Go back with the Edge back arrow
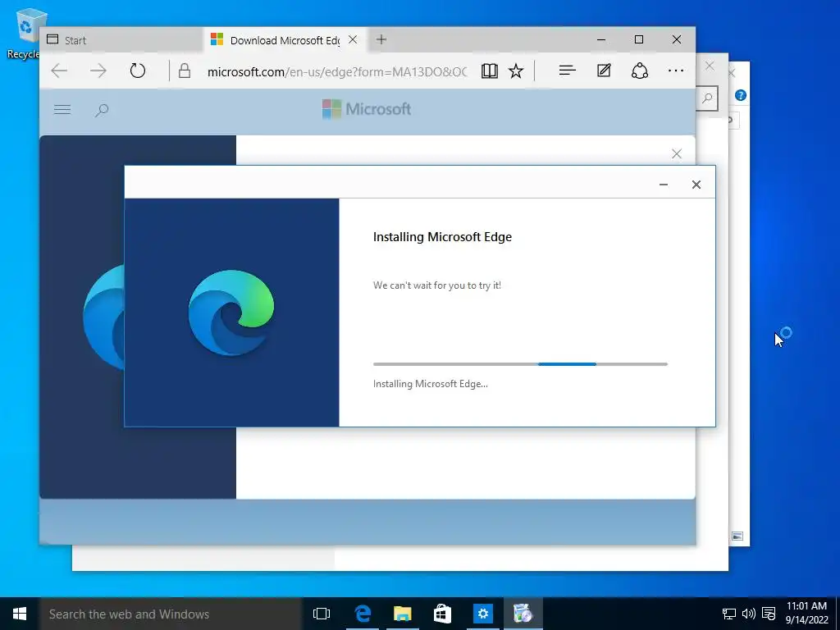This screenshot has height=630, width=840. [59, 71]
